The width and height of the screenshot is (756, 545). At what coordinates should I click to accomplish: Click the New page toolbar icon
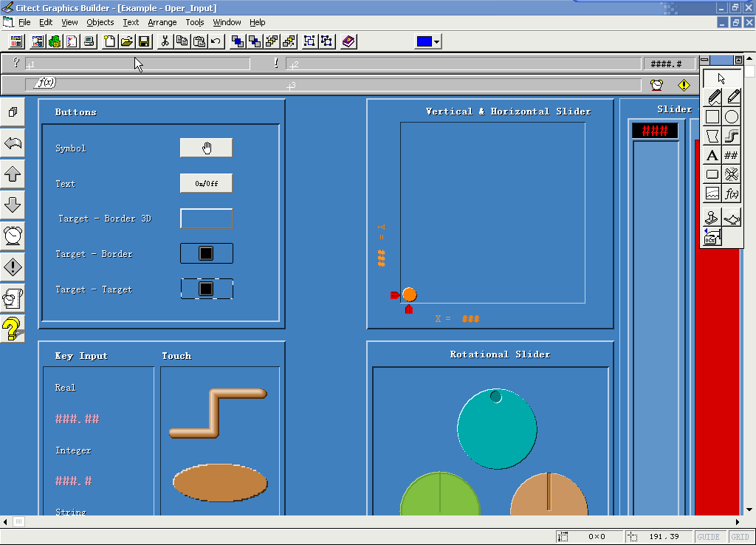(x=109, y=41)
